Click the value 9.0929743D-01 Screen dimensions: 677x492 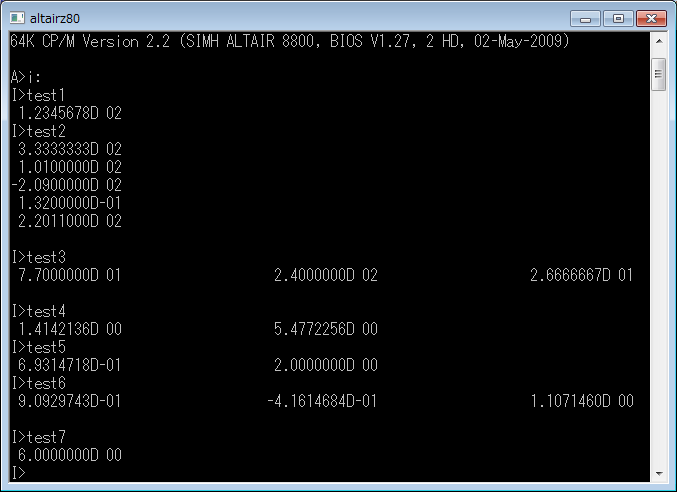[70, 401]
